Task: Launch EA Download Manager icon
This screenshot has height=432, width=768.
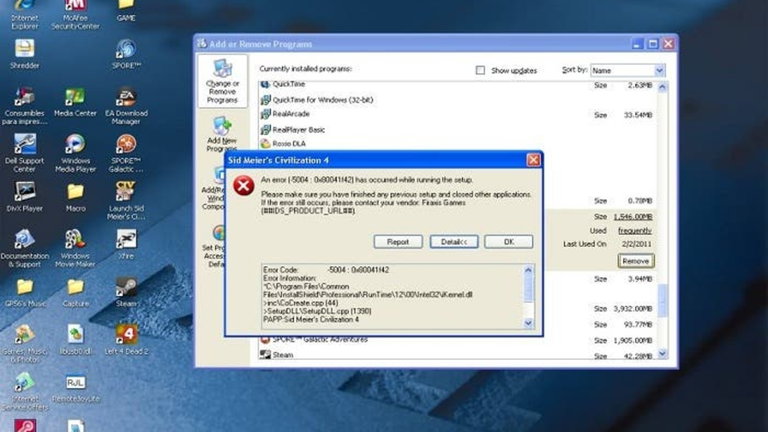Action: click(126, 106)
